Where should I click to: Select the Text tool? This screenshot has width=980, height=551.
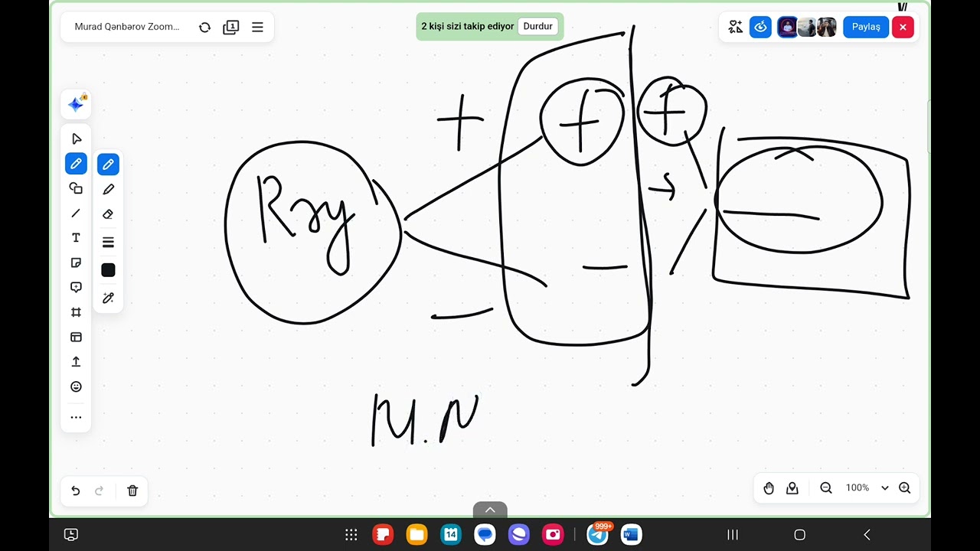pyautogui.click(x=76, y=238)
